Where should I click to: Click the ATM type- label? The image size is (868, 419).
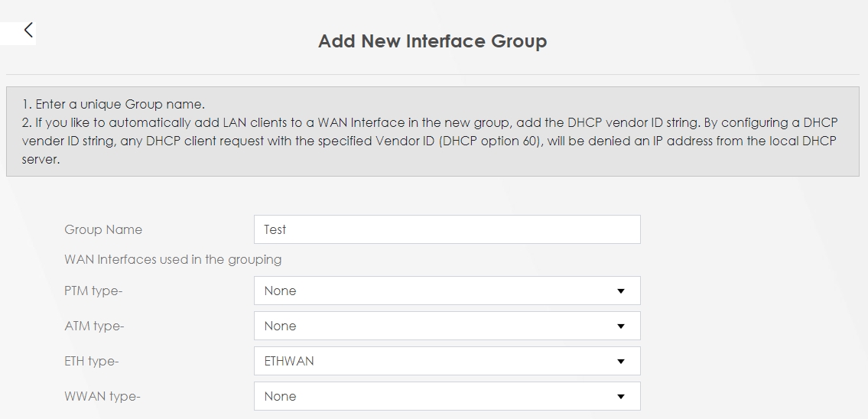pos(94,326)
